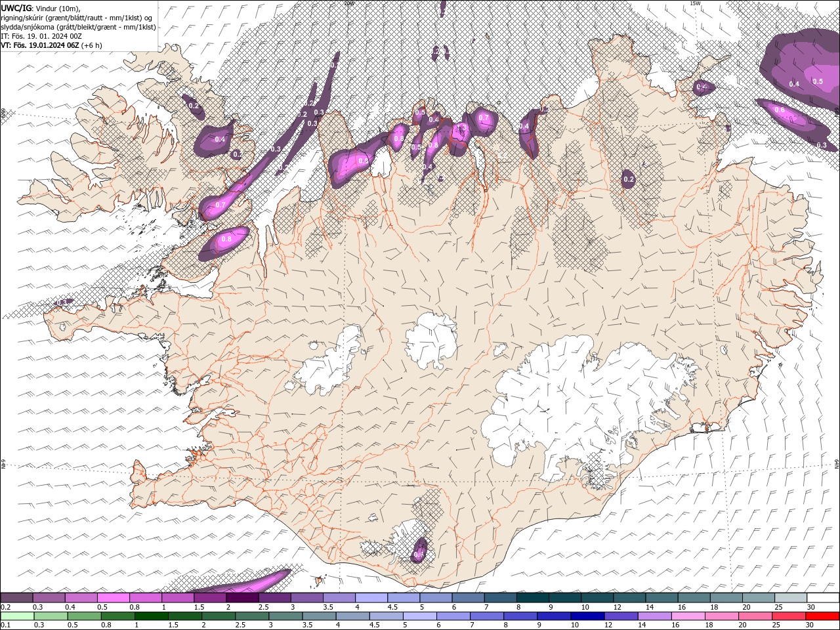Select the lavender snow swatch between 4 and 4.5
The height and width of the screenshot is (630, 840).
click(371, 598)
